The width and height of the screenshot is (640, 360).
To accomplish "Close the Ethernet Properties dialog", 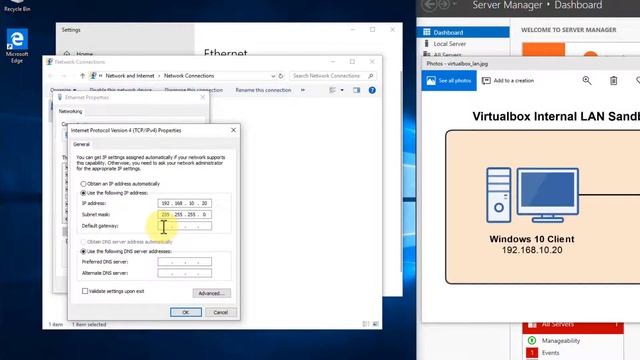I will tap(203, 98).
